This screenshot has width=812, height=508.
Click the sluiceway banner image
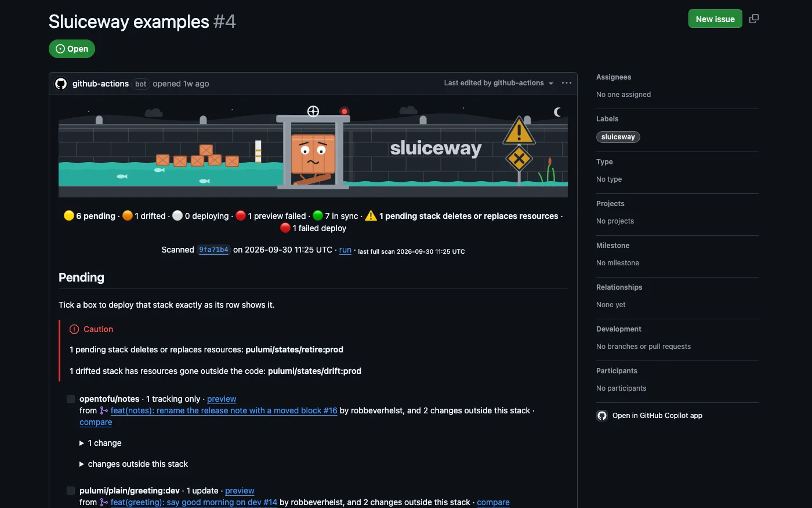[x=313, y=150]
